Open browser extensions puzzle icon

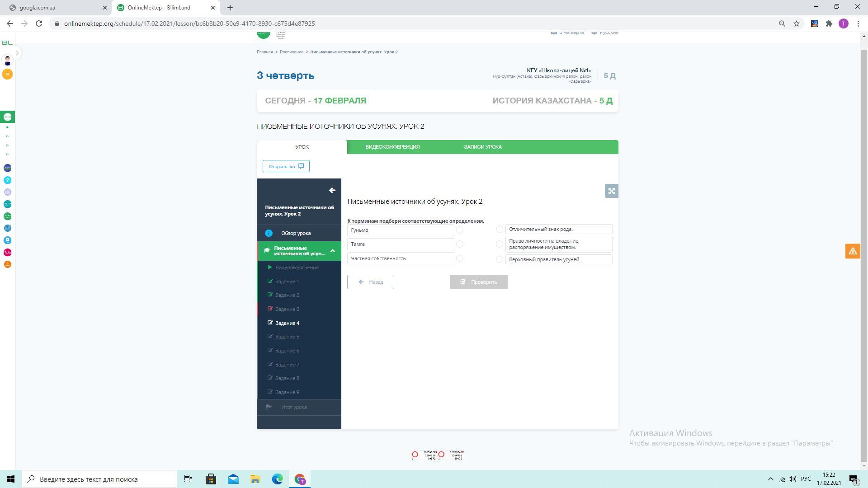(829, 23)
